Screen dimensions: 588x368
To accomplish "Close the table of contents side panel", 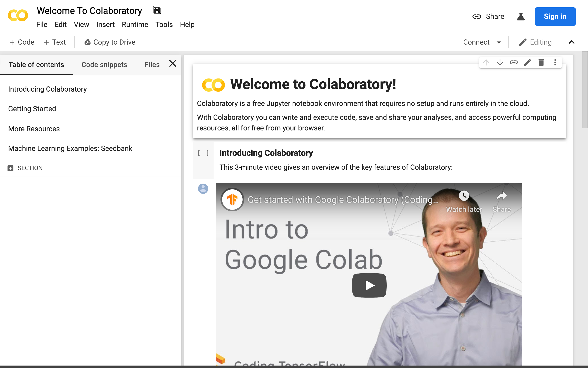I will 173,64.
